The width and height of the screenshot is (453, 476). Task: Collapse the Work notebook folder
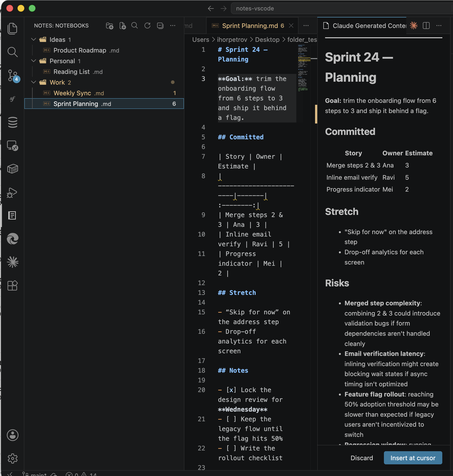click(34, 82)
